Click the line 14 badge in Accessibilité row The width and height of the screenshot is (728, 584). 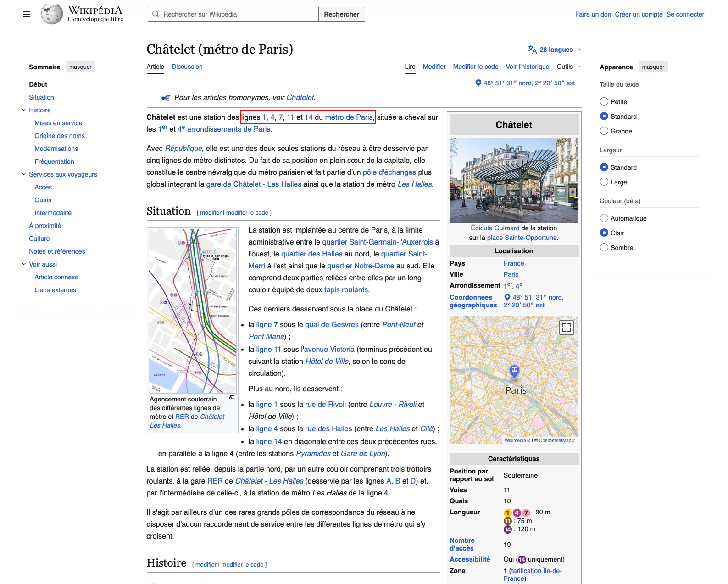click(x=522, y=560)
